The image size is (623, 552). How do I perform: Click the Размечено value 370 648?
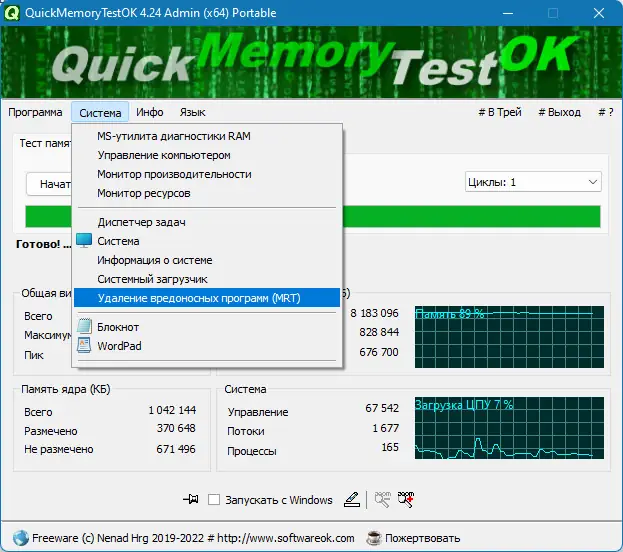pos(176,428)
